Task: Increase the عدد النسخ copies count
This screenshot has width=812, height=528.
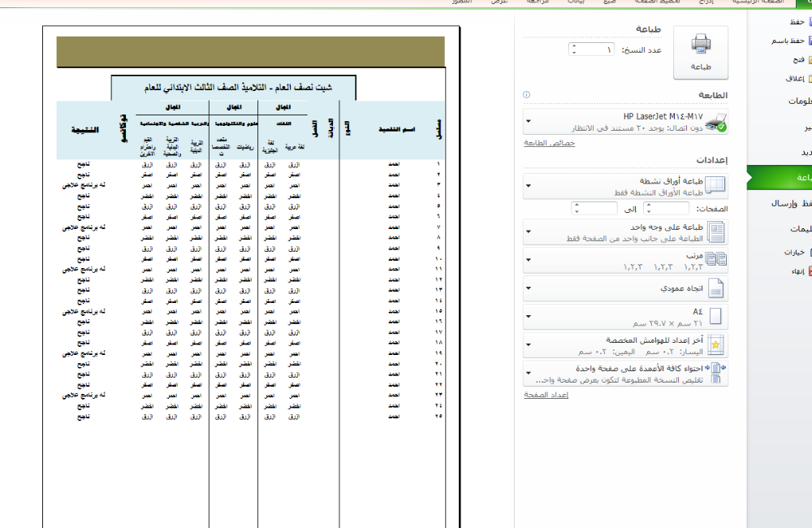Action: pos(574,46)
